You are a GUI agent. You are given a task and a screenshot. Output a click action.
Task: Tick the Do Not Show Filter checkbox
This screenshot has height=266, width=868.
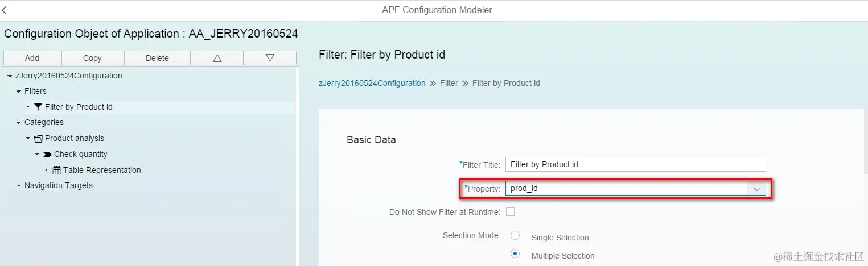[x=511, y=211]
